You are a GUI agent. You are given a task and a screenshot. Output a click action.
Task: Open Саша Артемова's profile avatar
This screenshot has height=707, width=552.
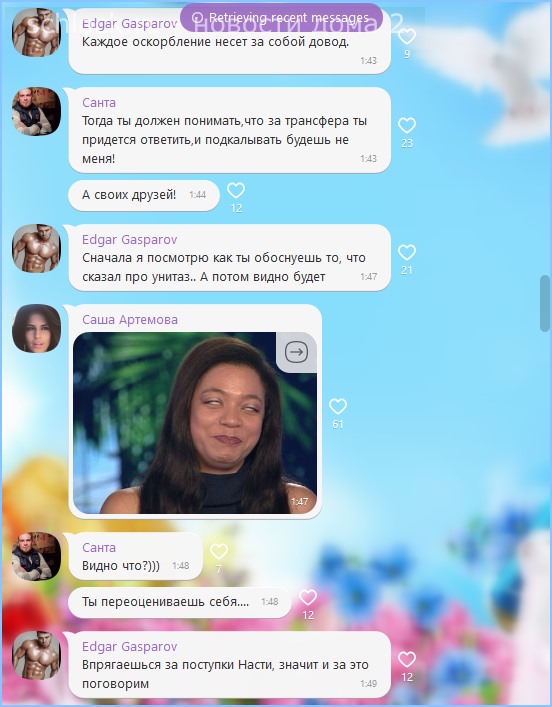[36, 328]
